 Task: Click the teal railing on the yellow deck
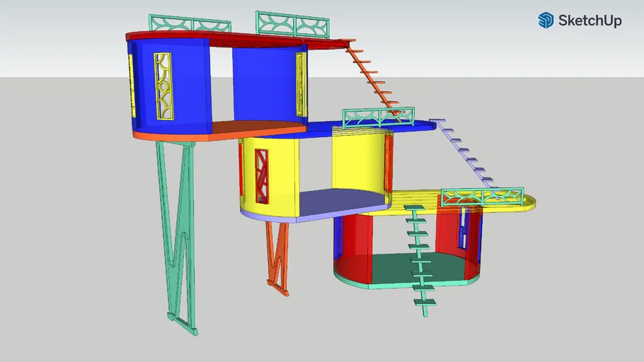tap(481, 198)
